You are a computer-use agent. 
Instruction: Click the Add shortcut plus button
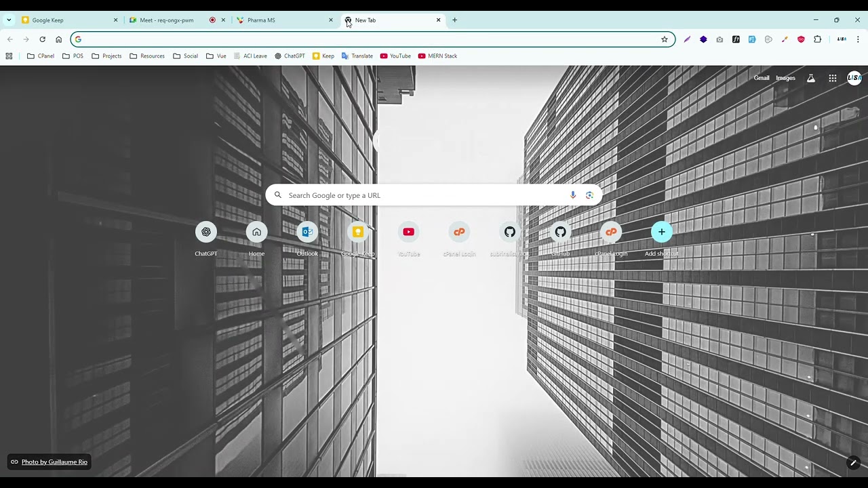662,232
